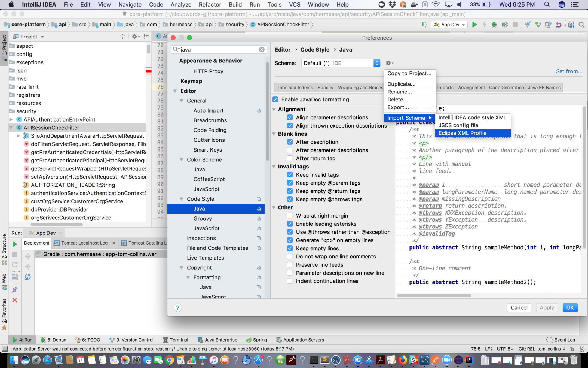Collapse all in Project panel

[122, 36]
